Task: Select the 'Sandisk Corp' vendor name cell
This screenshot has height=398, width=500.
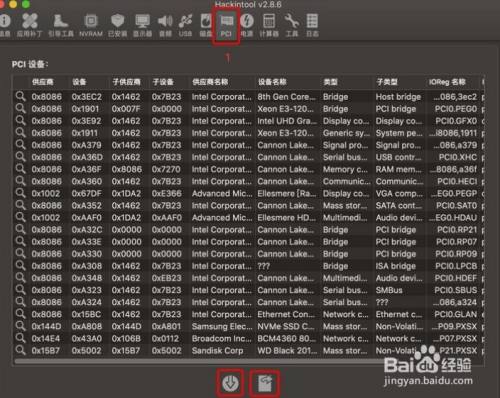Action: coord(217,350)
